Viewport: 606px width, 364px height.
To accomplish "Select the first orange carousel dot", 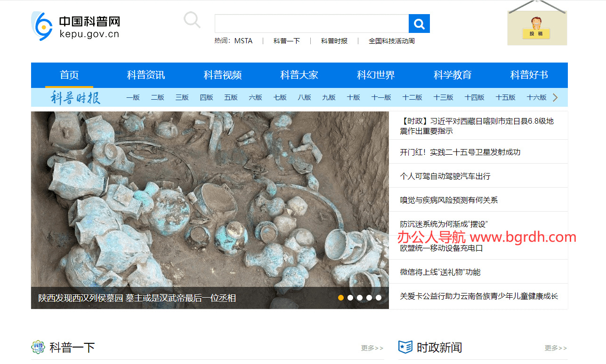I will coord(341,298).
